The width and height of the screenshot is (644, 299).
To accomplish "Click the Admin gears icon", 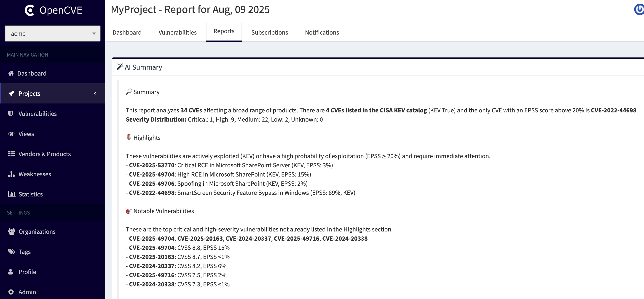I will pyautogui.click(x=11, y=292).
